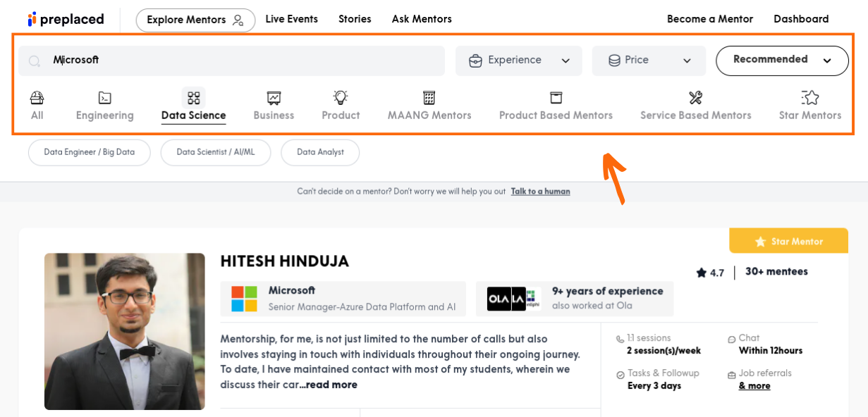Viewport: 868px width, 417px height.
Task: Switch to the Engineering tab label
Action: tap(105, 116)
